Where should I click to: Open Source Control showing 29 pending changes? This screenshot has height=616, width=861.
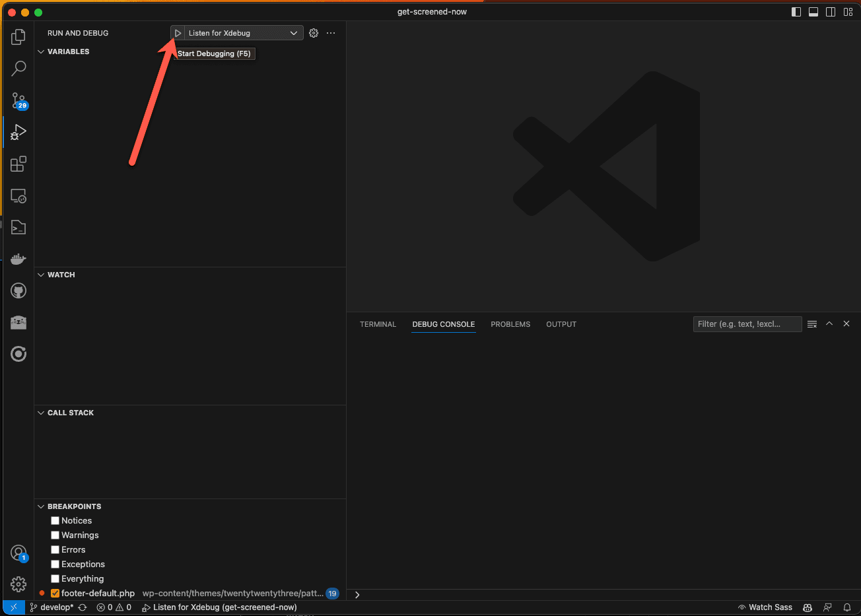click(x=18, y=100)
